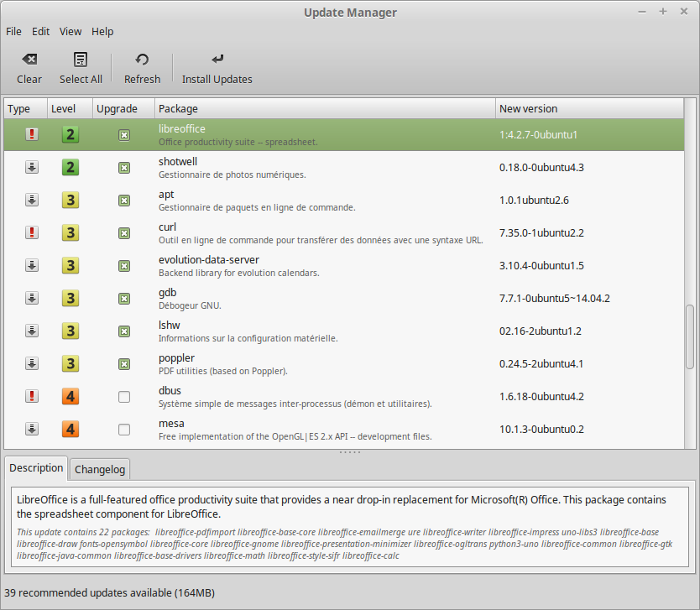This screenshot has width=700, height=610.
Task: Select the evolution-data-server package name
Action: point(209,260)
